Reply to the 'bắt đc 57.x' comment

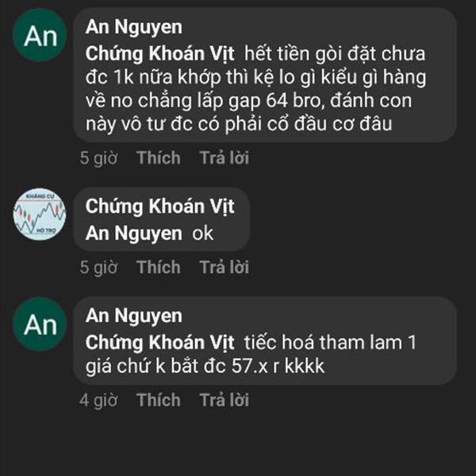[x=225, y=400]
